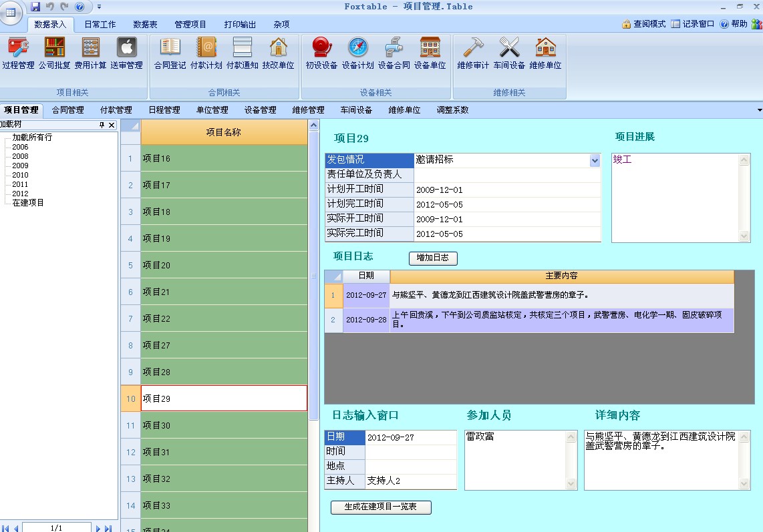Undo using the quick access toolbar arrow
Viewport: 763px width, 532px height.
[x=49, y=6]
